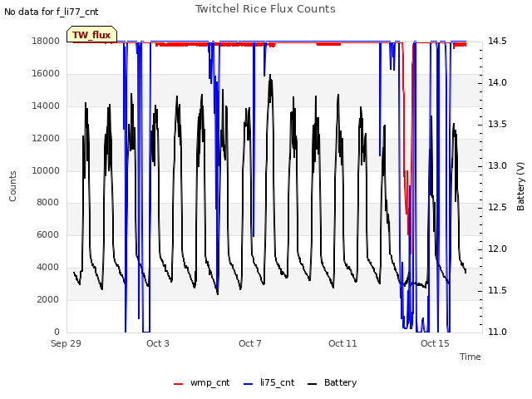The height and width of the screenshot is (399, 532).
Task: Toggle li75_cnt series in legend
Action: [268, 382]
